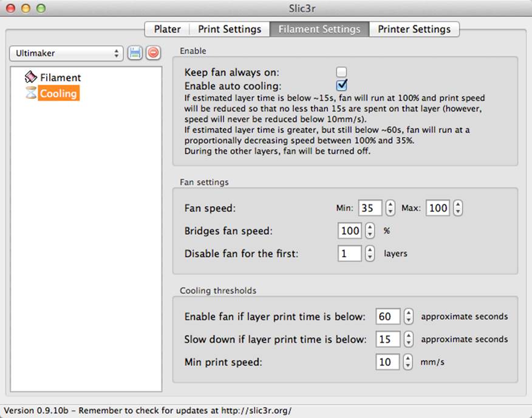532x418 pixels.
Task: Switch to the Plater tab
Action: tap(167, 29)
